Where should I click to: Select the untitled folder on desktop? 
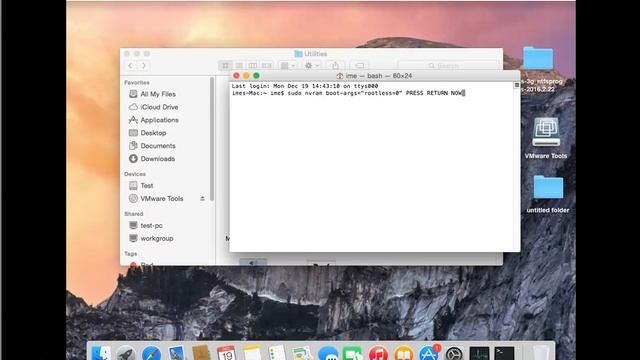548,187
